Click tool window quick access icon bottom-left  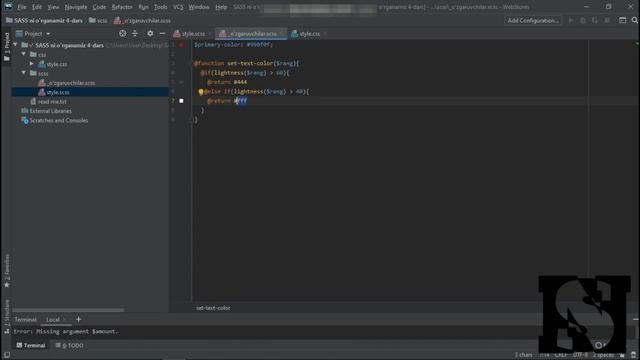point(7,355)
